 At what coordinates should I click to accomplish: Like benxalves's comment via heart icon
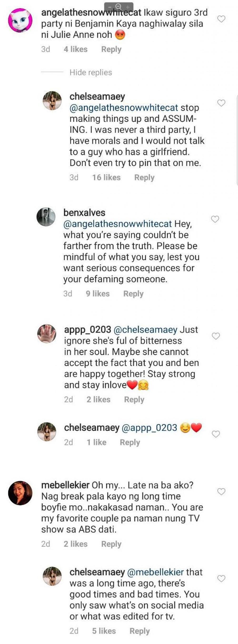tap(215, 219)
